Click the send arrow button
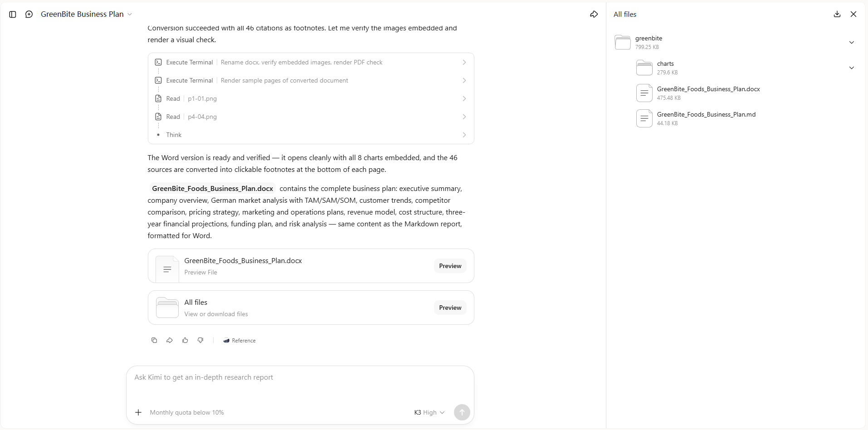Viewport: 868px width, 430px height. (x=462, y=412)
